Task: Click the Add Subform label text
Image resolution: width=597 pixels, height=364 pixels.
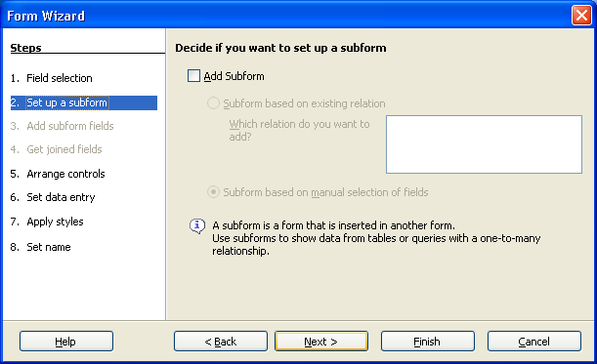Action: (x=234, y=76)
